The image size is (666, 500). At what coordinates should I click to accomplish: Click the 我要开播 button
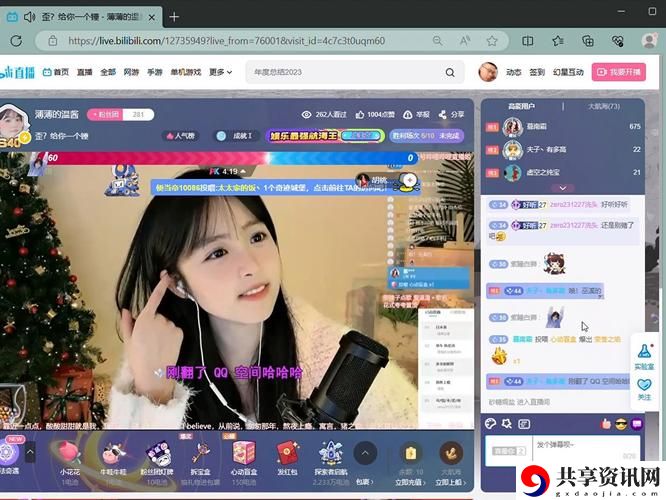(619, 72)
